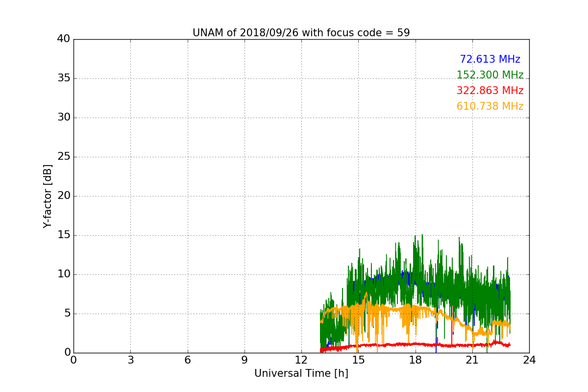Click the x-axis tick label 12
The height and width of the screenshot is (392, 588).
pos(301,360)
